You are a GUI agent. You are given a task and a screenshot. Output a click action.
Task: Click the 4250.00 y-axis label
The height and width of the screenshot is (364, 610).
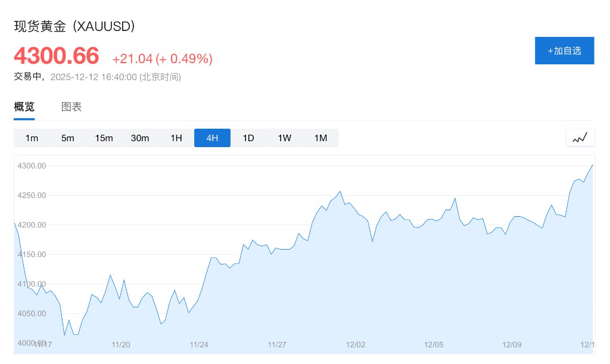[x=32, y=195]
